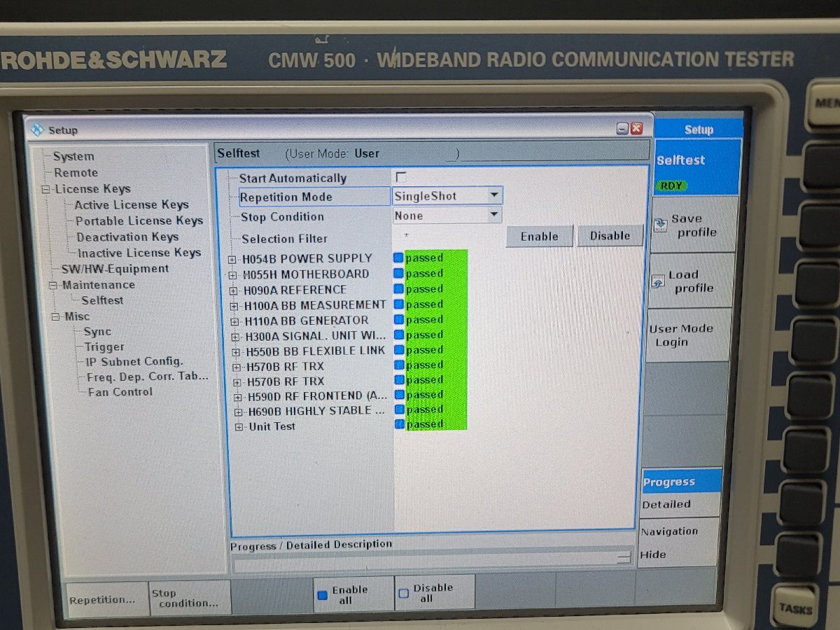Click the Stop condition... softkey
This screenshot has height=630, width=840.
190,597
